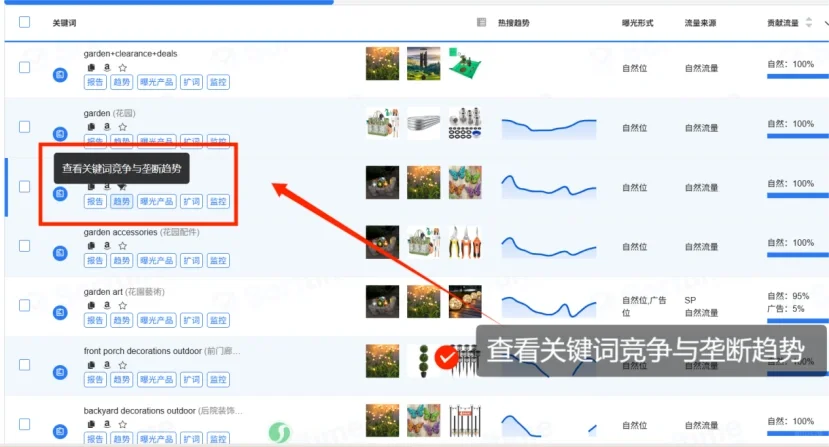Star the garden accessories keyword
Screen dimensions: 829x447
click(x=123, y=245)
